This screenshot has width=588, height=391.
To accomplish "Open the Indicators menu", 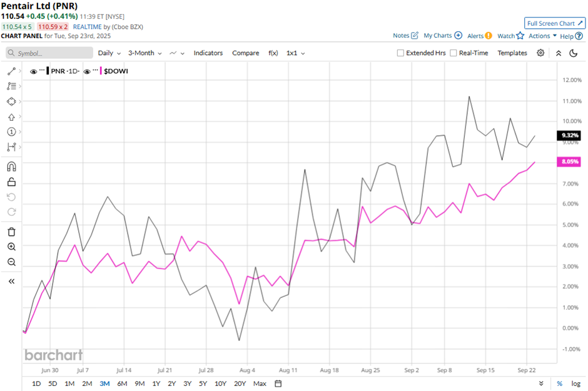I will coord(208,53).
